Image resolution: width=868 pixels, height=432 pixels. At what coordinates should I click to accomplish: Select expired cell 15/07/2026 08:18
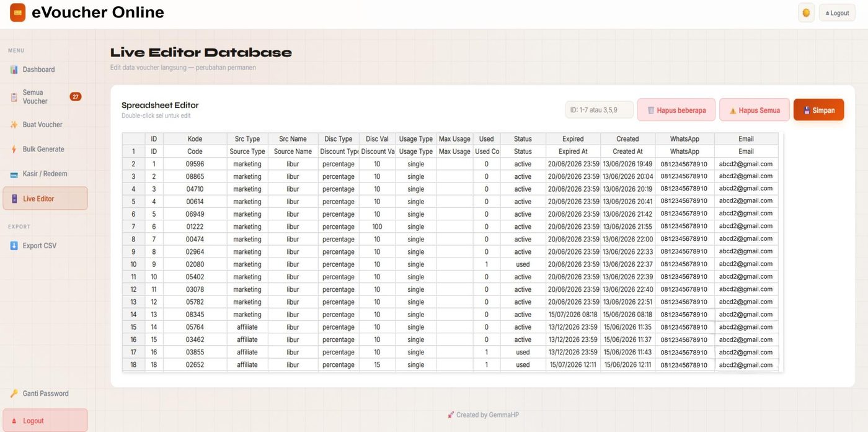pyautogui.click(x=573, y=315)
